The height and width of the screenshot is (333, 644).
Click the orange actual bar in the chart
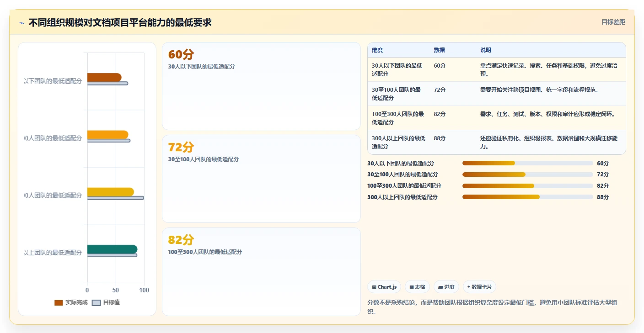point(107,135)
